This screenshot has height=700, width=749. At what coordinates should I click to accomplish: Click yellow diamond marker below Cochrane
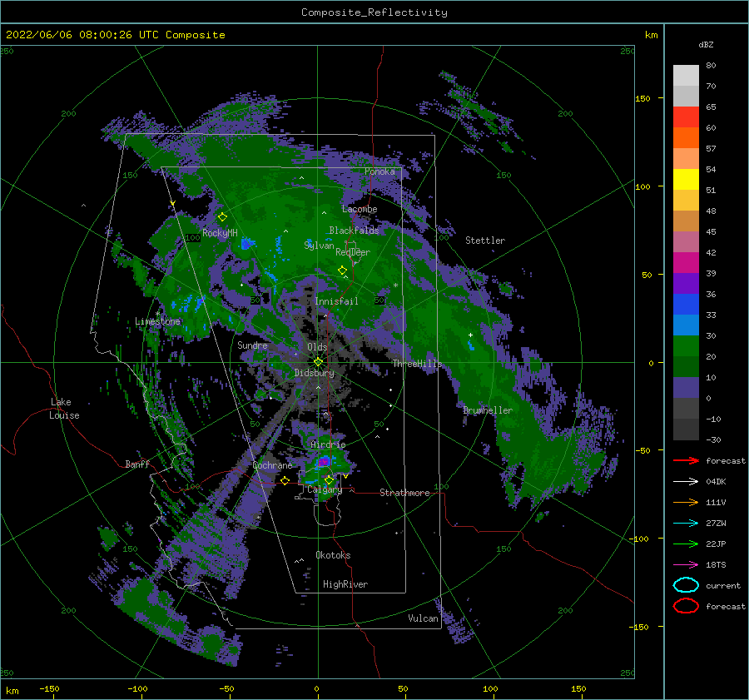pos(285,480)
